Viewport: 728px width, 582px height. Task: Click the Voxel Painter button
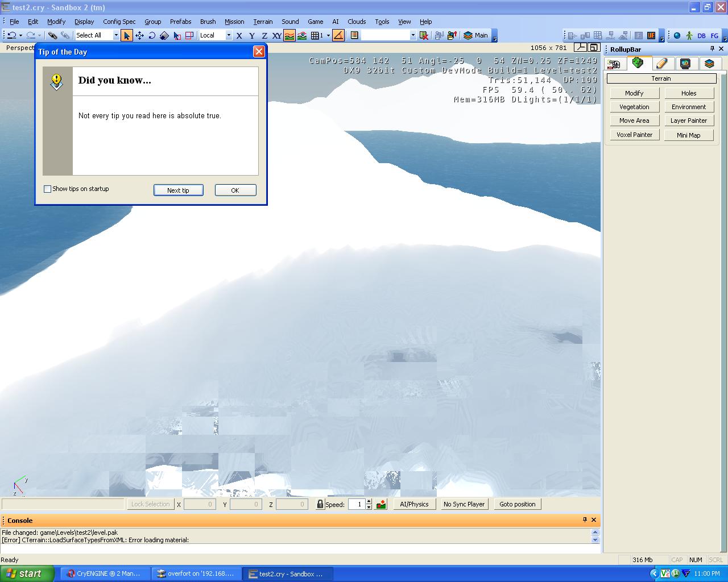(x=634, y=135)
